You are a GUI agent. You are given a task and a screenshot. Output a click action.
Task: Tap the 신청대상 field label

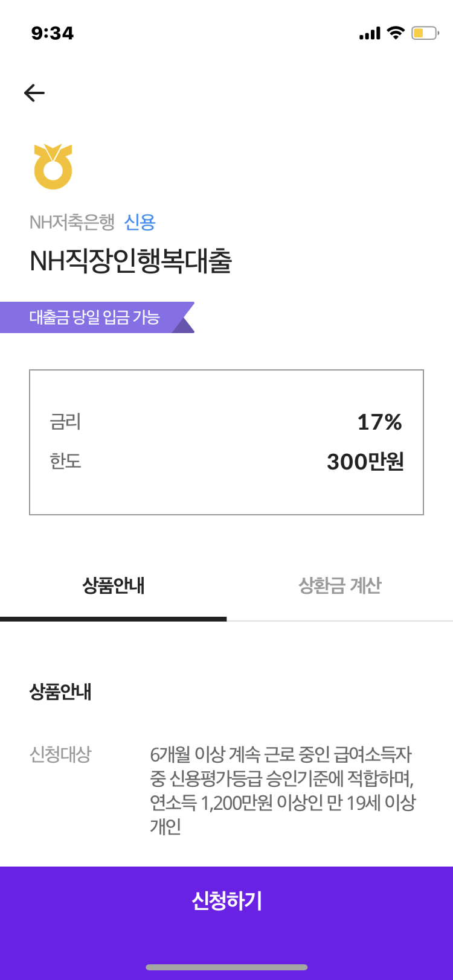[60, 754]
